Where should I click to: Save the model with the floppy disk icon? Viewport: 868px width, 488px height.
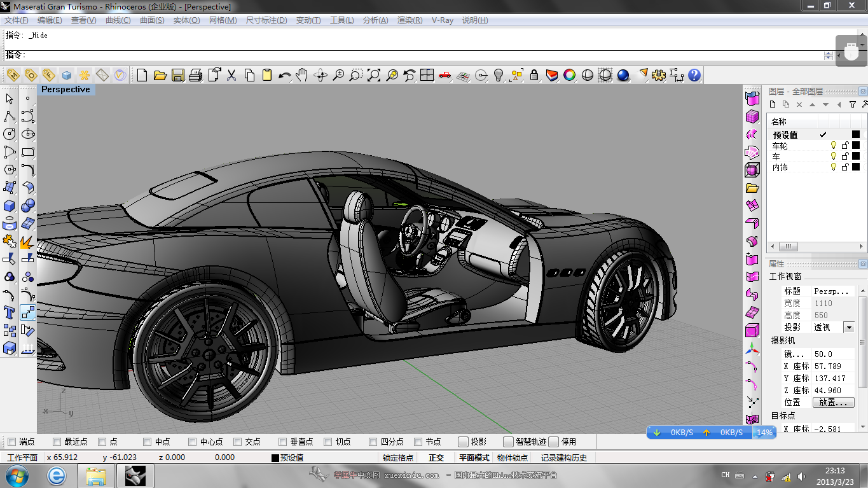coord(178,75)
